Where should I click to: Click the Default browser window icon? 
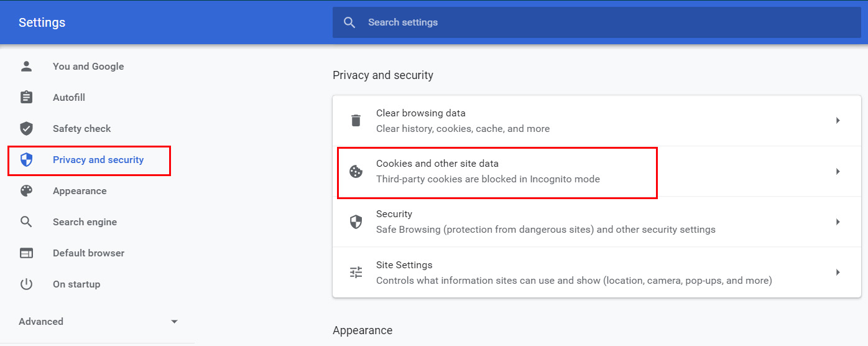(26, 253)
